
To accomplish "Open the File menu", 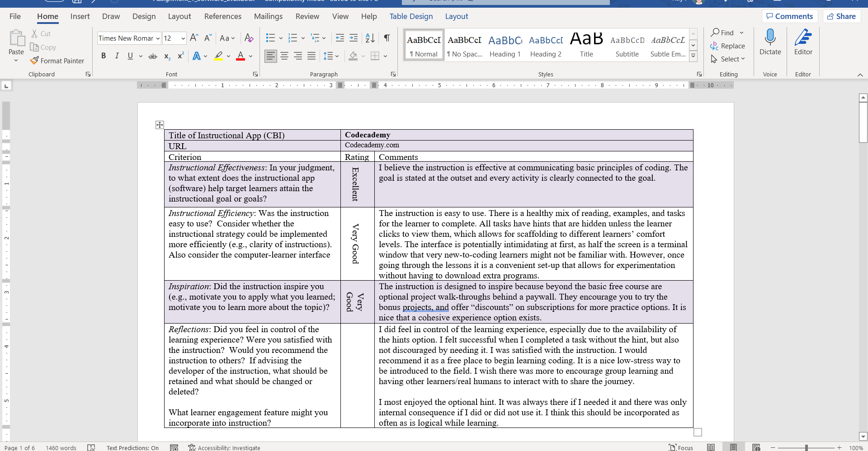I will point(15,16).
